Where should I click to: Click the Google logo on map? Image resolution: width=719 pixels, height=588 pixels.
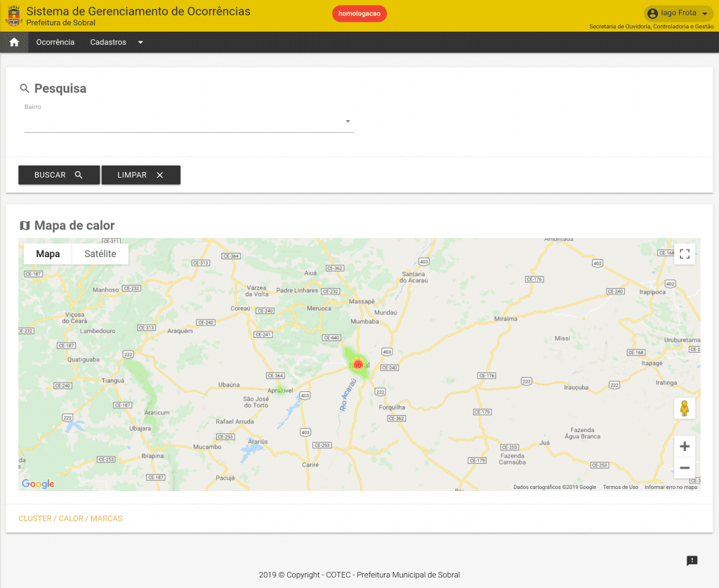tap(38, 484)
